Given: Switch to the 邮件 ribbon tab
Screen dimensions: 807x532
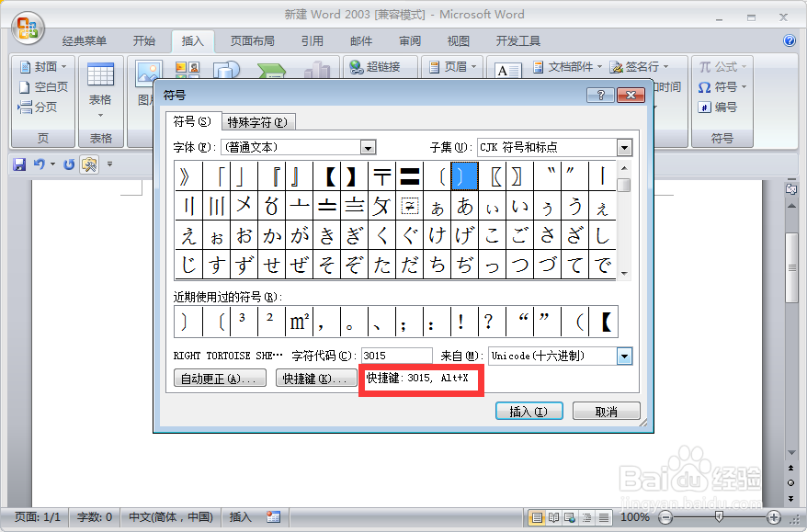Looking at the screenshot, I should click(x=361, y=41).
